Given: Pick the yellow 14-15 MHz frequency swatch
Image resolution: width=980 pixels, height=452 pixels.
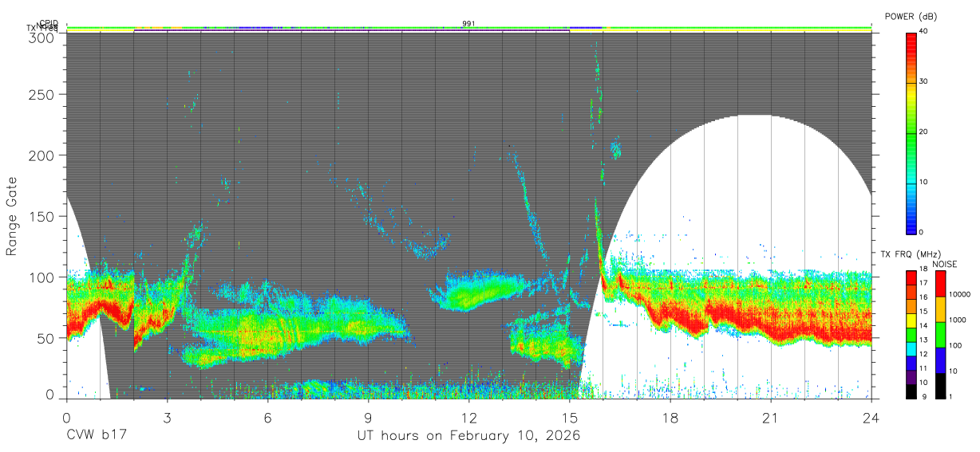Looking at the screenshot, I should click(x=911, y=320).
